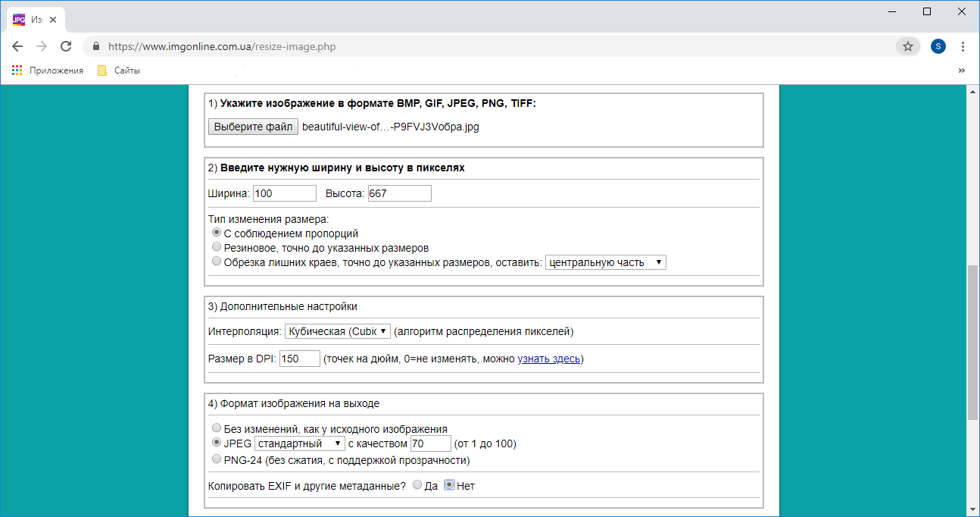Click the Ширина width input field
980x517 pixels.
click(x=284, y=193)
